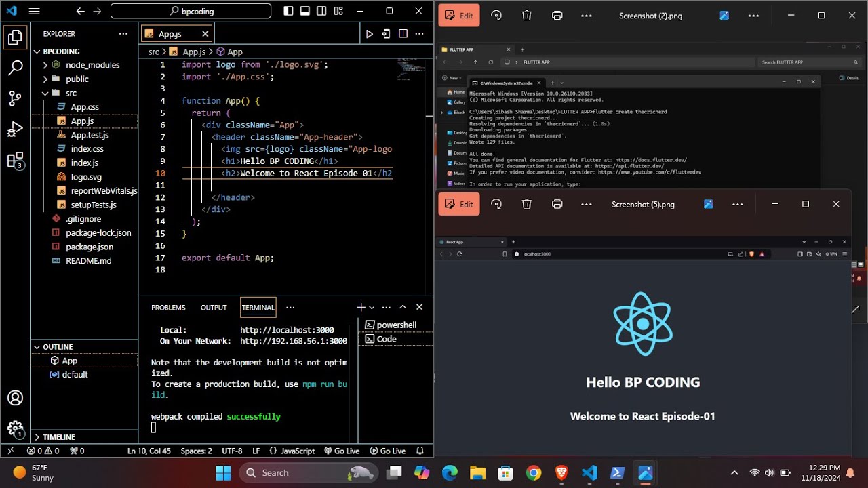Open the Source Control view
Viewport: 868px width, 488px height.
pyautogui.click(x=15, y=98)
